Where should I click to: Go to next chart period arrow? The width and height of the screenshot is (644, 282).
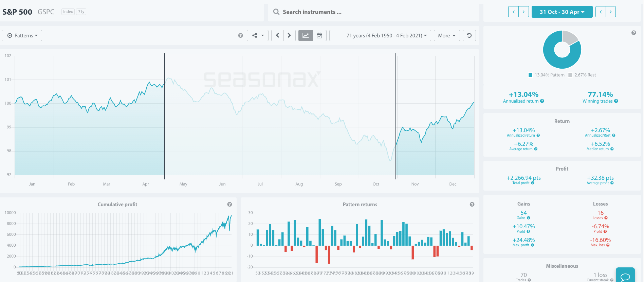pos(289,36)
